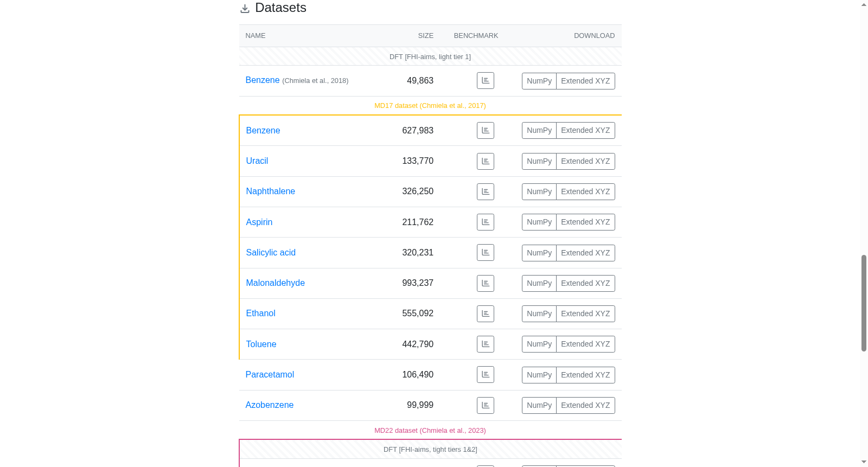Open Naphthalene benchmark chart icon
The image size is (868, 467).
coord(486,191)
